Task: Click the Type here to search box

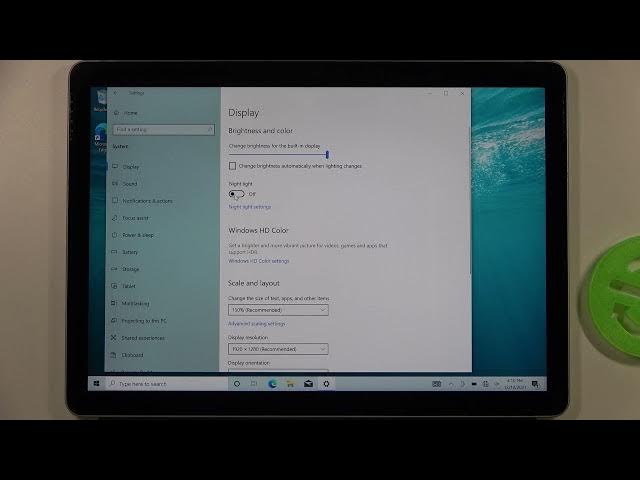Action: pos(167,384)
